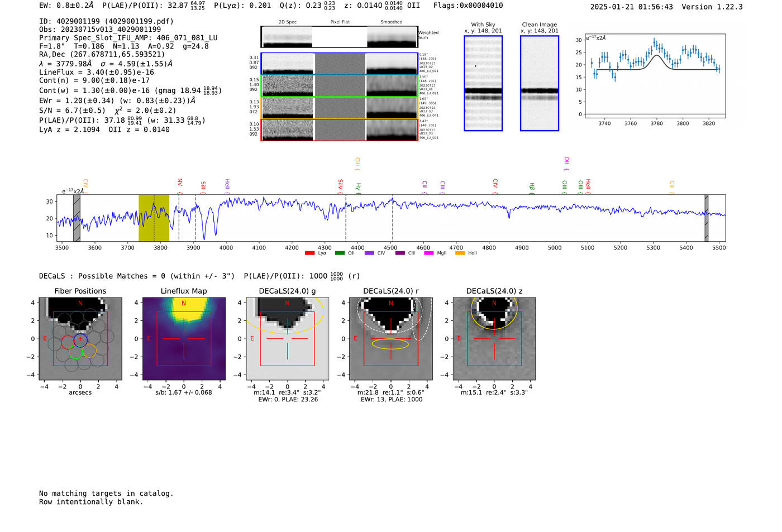Click the CIV purple legend swatch

[x=369, y=253]
